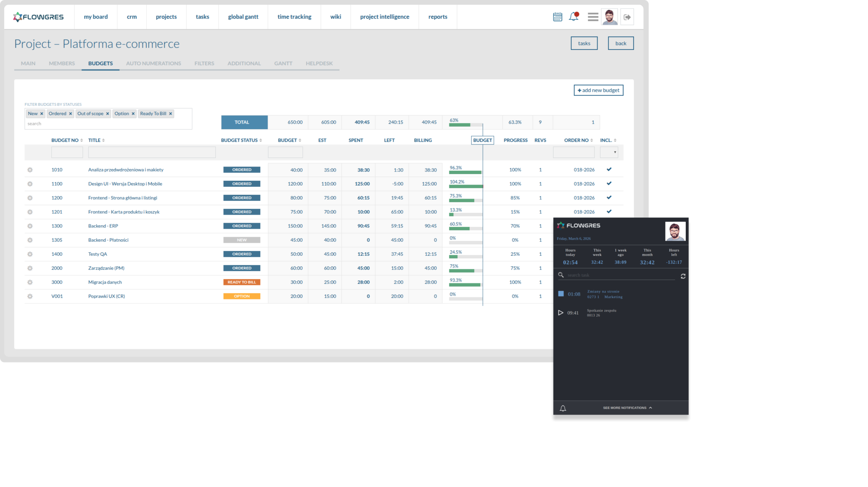
Task: Toggle included checkmark for budget 1100
Action: click(609, 183)
